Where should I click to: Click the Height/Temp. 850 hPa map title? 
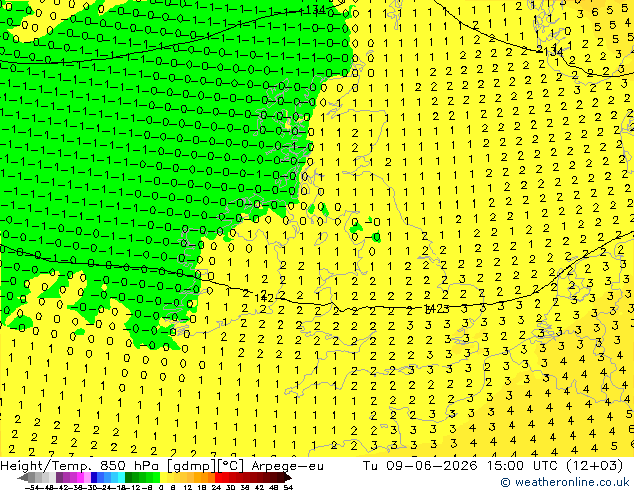[81, 466]
